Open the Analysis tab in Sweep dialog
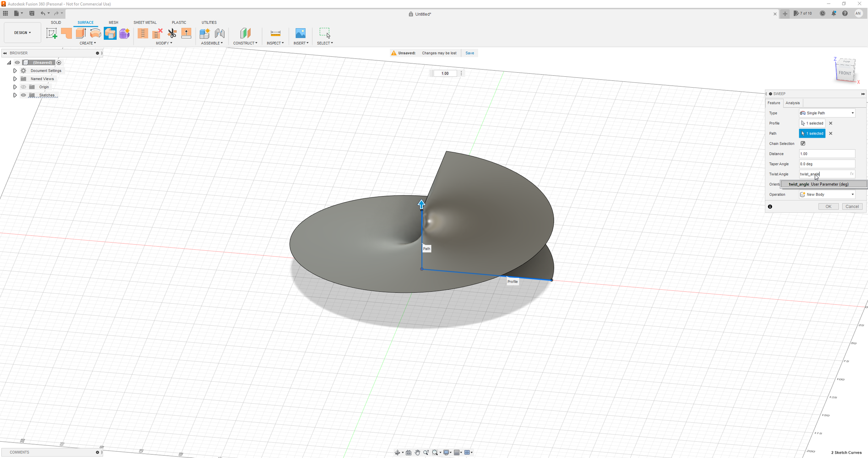 792,103
